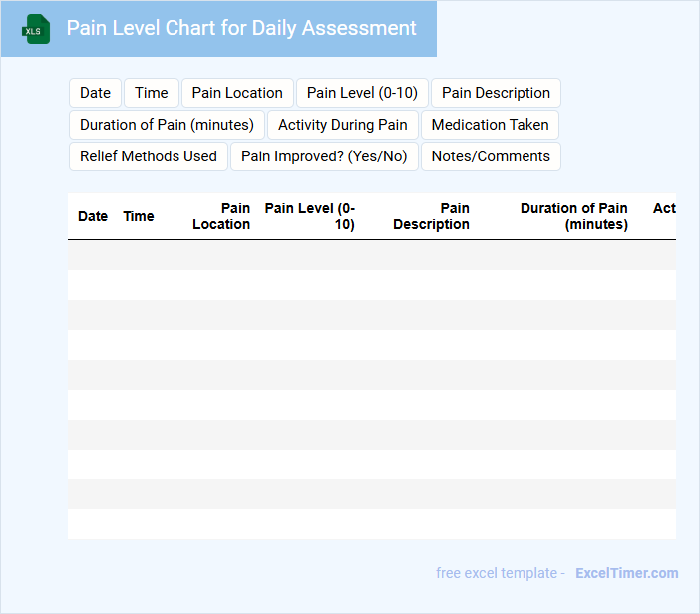Click Duration of Pain (minutes) tag

(x=167, y=125)
